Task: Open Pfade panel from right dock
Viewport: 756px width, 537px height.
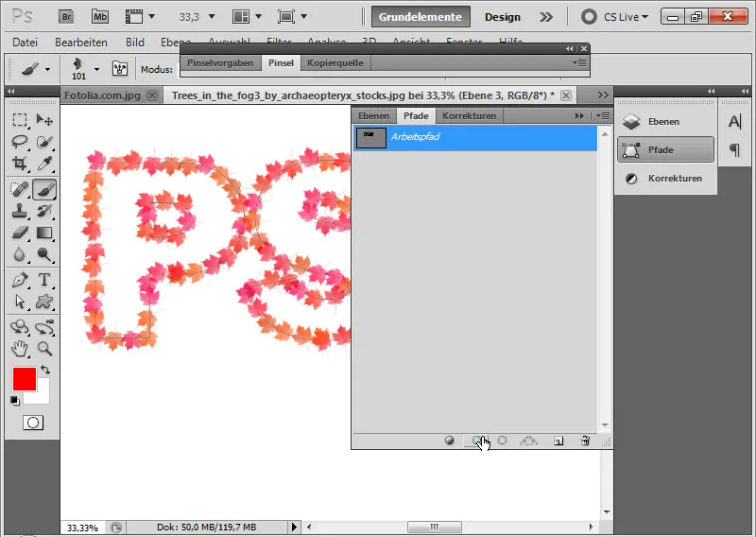Action: pos(665,150)
